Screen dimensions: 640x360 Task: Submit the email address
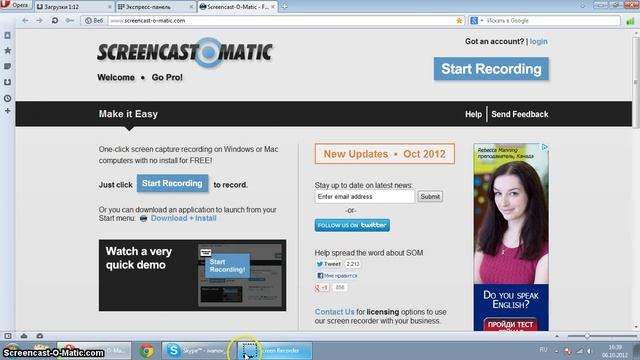(430, 197)
